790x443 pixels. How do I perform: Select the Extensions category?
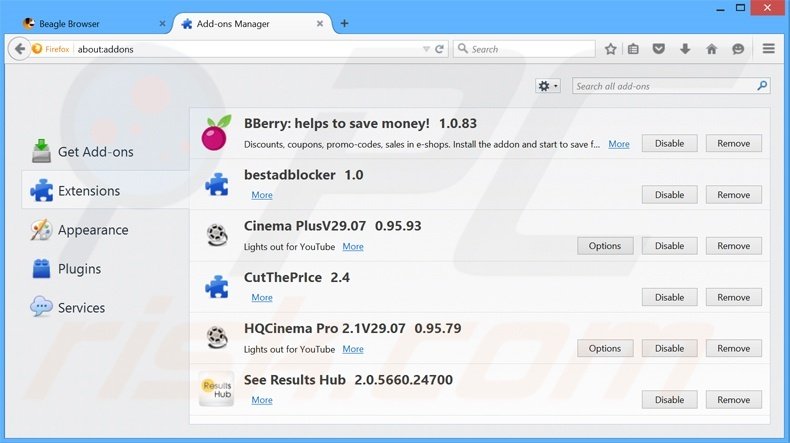click(x=105, y=191)
